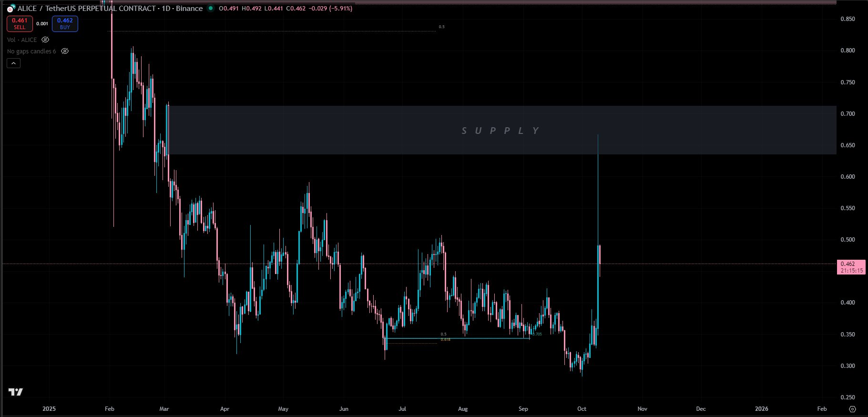Open chart settings gear icon
The image size is (868, 417).
(852, 409)
